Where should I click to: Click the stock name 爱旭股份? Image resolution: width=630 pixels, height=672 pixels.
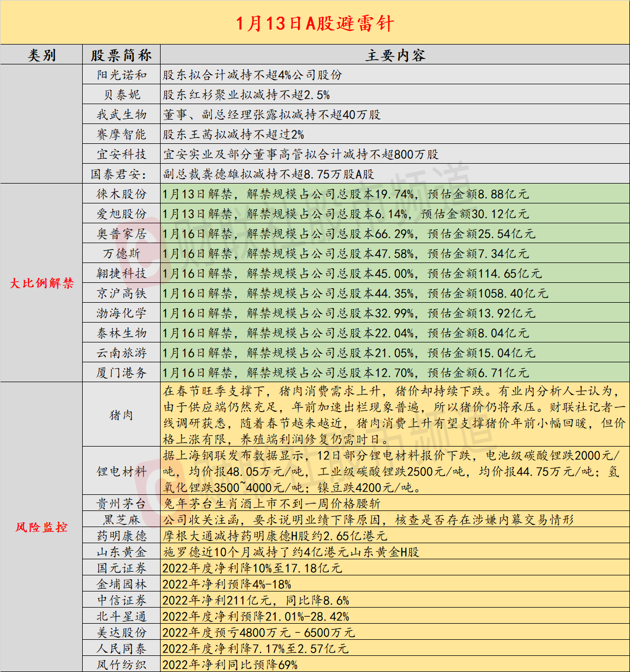pos(121,214)
